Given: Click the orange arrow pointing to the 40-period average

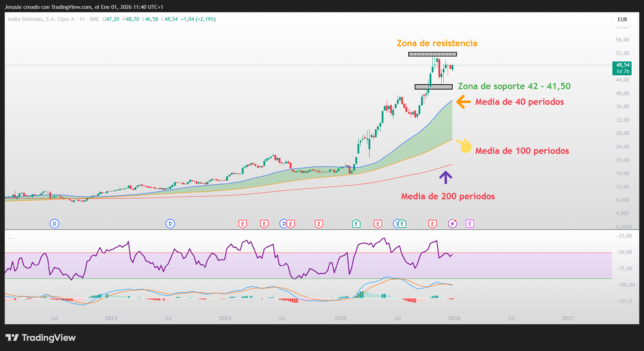Looking at the screenshot, I should [x=463, y=102].
